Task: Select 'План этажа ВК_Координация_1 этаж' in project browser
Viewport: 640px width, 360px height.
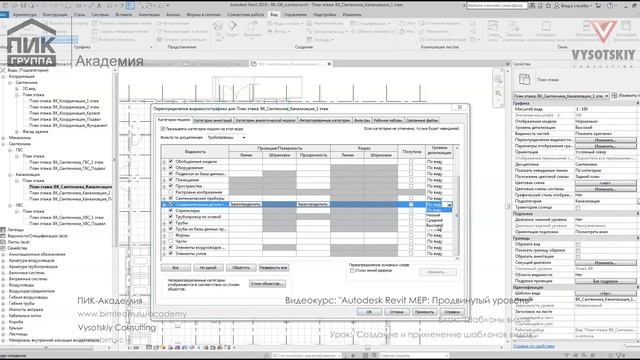Action: 63,101
